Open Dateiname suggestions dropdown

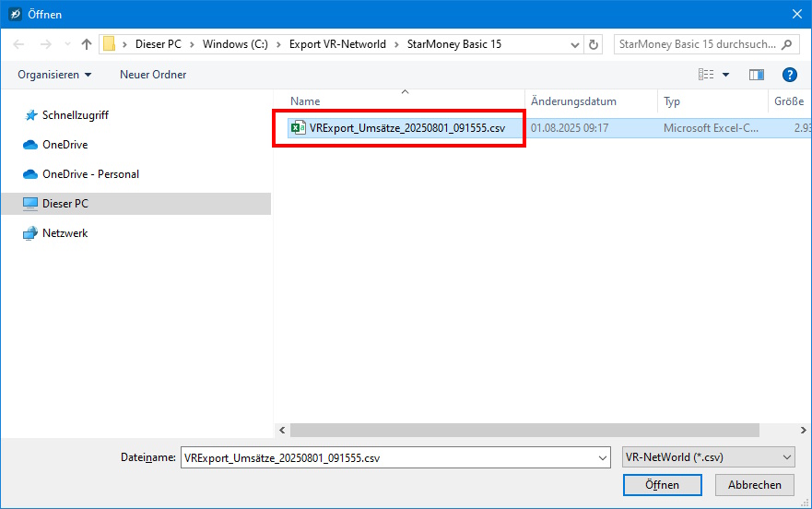click(602, 457)
